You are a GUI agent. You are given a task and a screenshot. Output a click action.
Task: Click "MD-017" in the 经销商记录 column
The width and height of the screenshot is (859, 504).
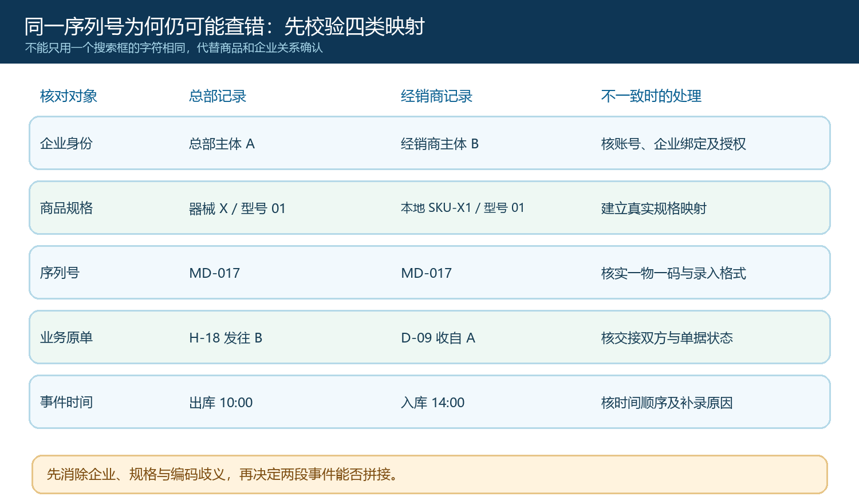tap(427, 273)
